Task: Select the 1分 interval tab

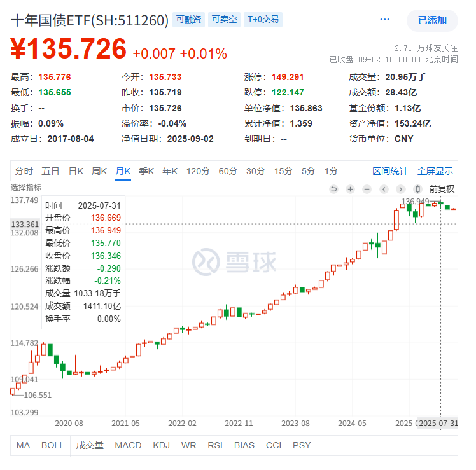Action: click(x=331, y=171)
